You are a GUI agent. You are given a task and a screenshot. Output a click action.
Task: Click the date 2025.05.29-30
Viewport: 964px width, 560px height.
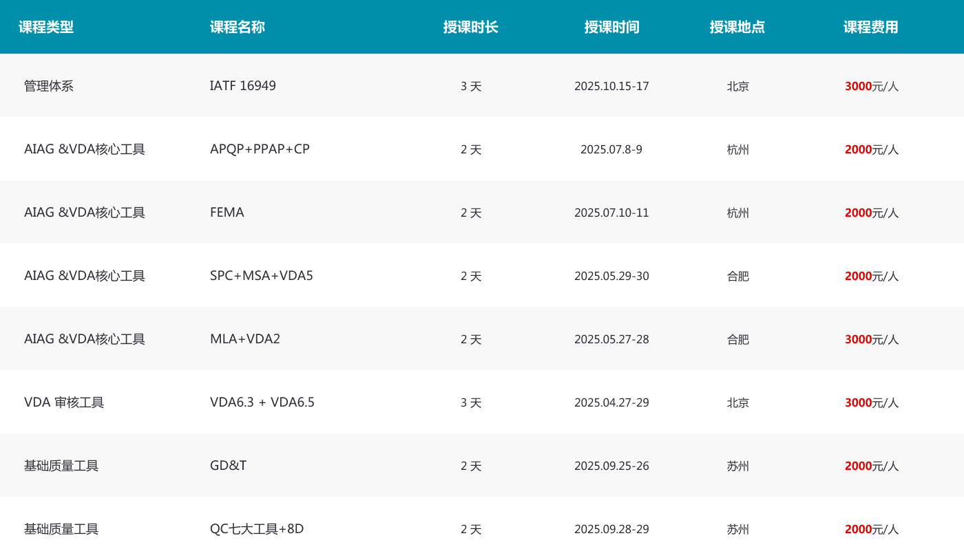click(x=611, y=277)
